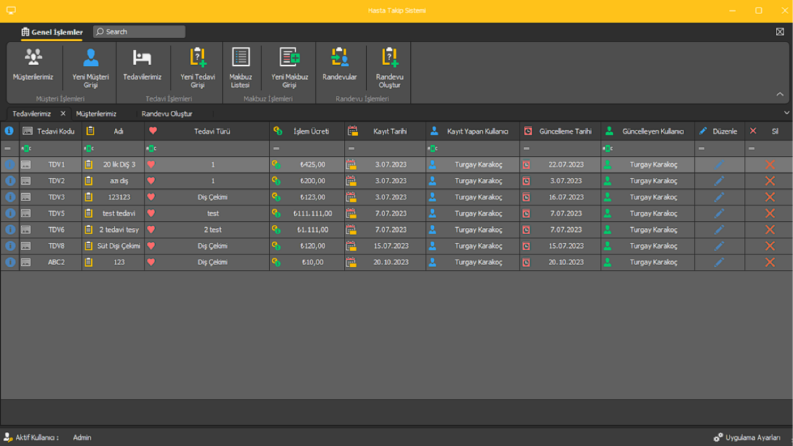This screenshot has height=446, width=793.
Task: Switch to the Randevu Oluştur document tab
Action: pyautogui.click(x=167, y=114)
